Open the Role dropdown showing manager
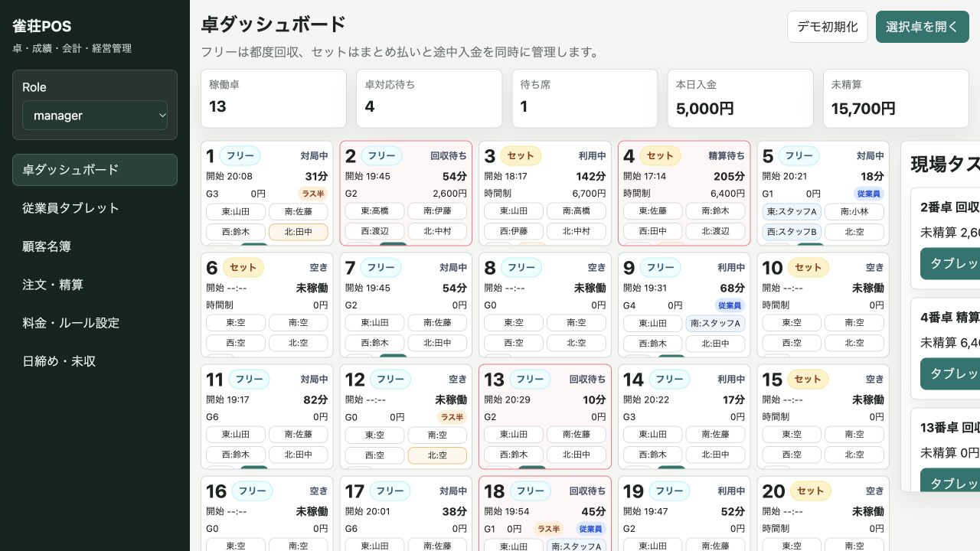This screenshot has height=551, width=980. (x=95, y=116)
